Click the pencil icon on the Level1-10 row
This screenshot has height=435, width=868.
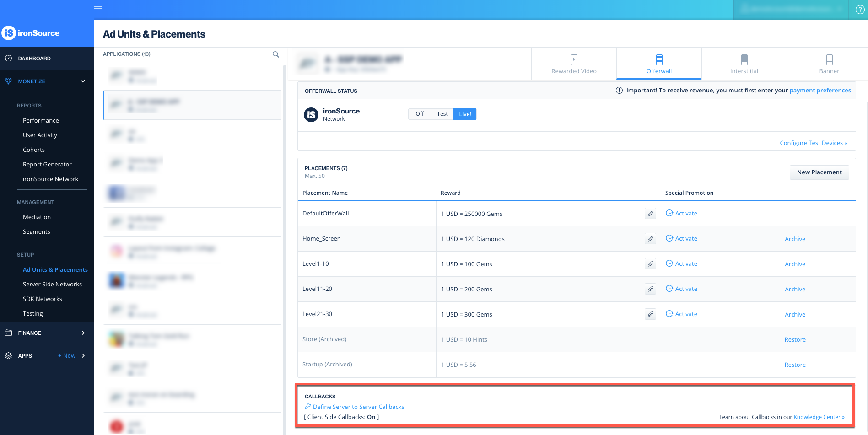[650, 264]
